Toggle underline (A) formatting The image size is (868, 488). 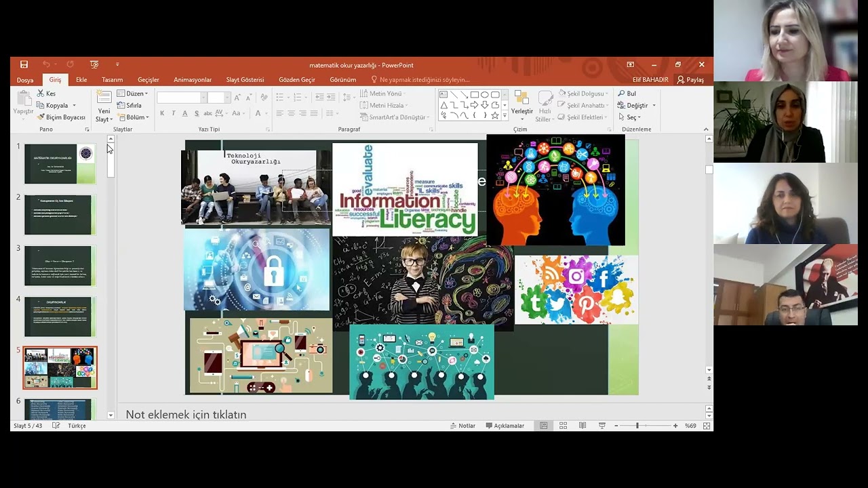(185, 113)
